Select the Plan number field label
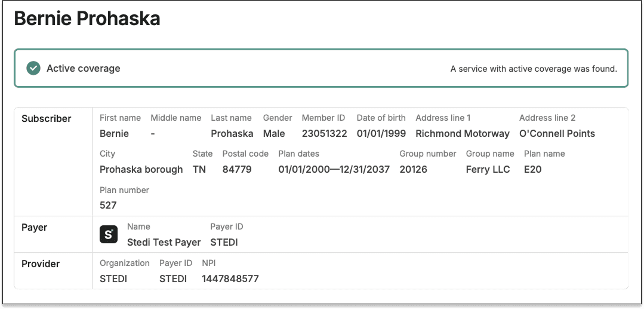 coord(125,190)
